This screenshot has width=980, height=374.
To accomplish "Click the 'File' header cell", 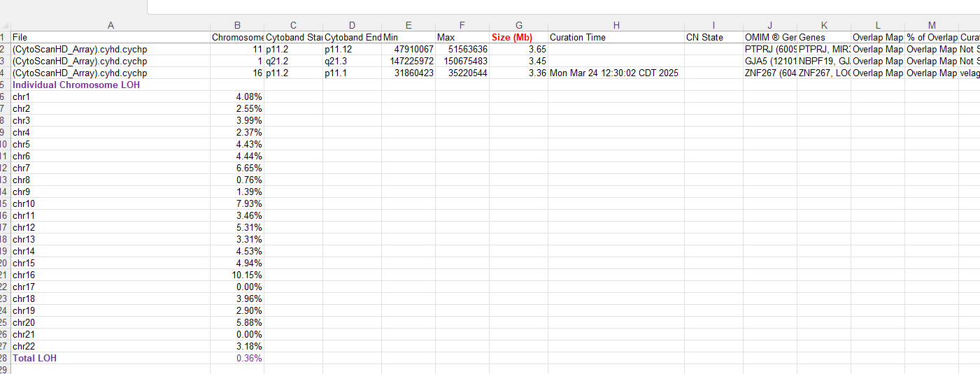I will (x=111, y=37).
